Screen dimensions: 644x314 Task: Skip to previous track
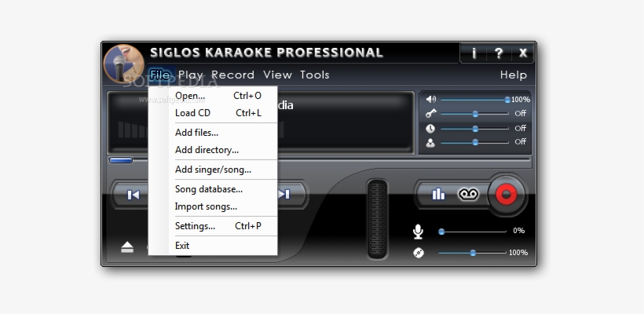click(133, 195)
